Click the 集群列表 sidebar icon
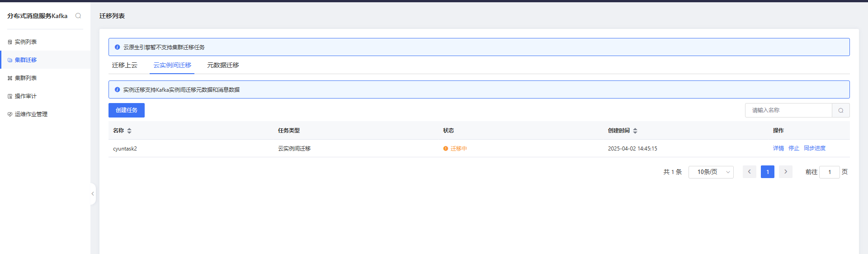The height and width of the screenshot is (254, 868). pyautogui.click(x=10, y=78)
